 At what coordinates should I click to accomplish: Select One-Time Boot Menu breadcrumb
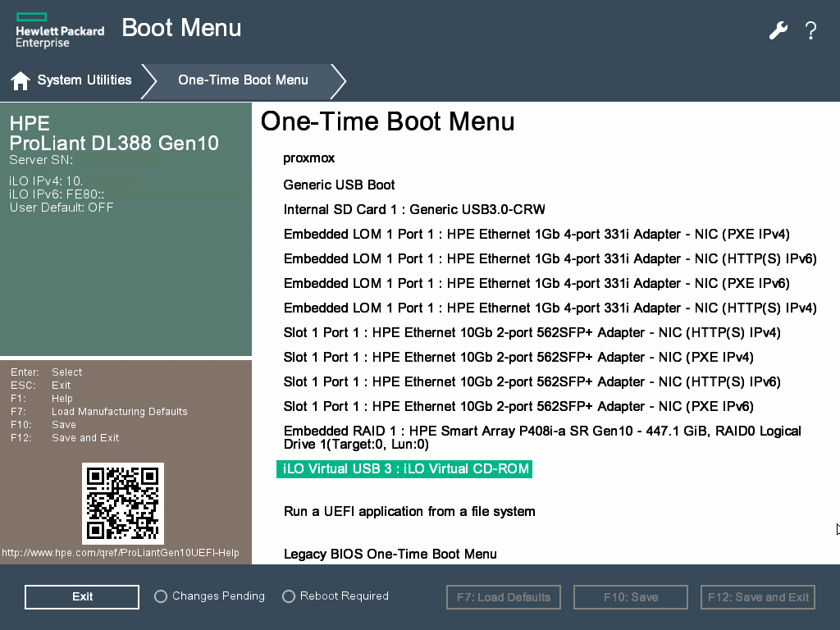pos(243,80)
